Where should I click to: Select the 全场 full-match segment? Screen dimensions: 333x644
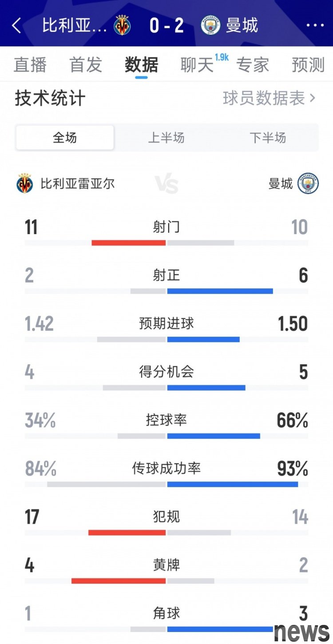pos(65,138)
